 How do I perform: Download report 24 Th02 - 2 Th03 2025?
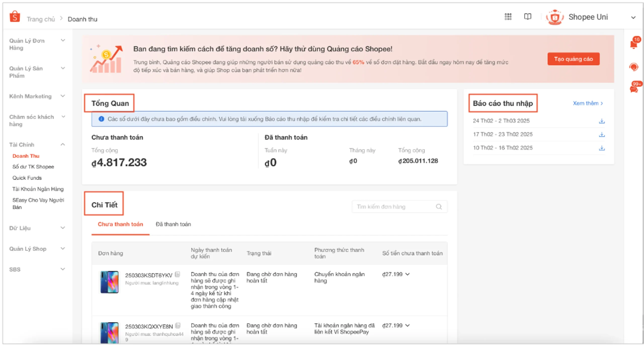pyautogui.click(x=601, y=121)
